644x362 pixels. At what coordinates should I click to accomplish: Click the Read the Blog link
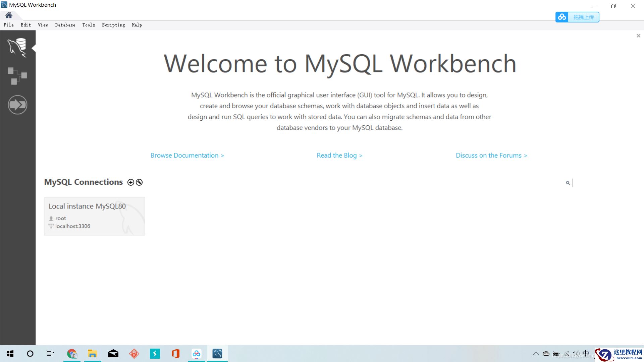[339, 156]
